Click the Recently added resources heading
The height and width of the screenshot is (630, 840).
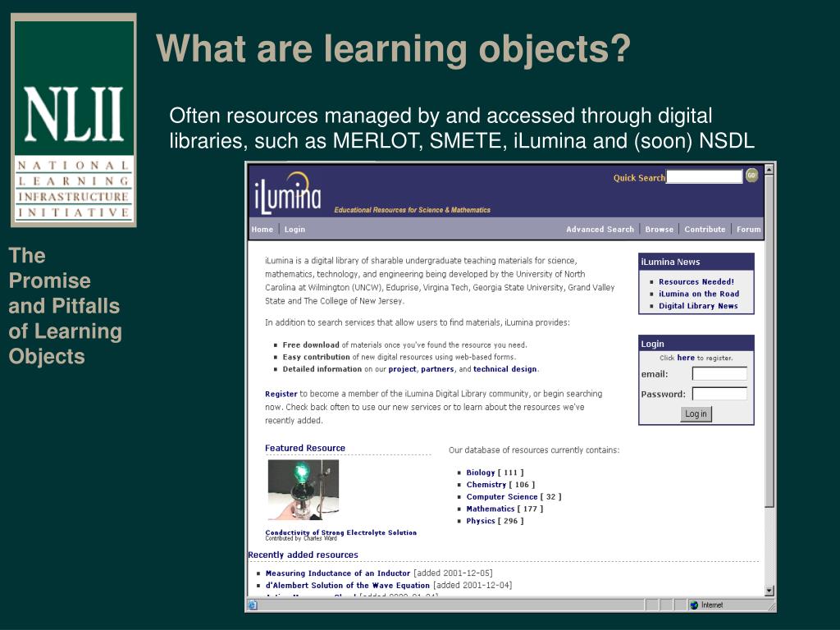tap(304, 555)
